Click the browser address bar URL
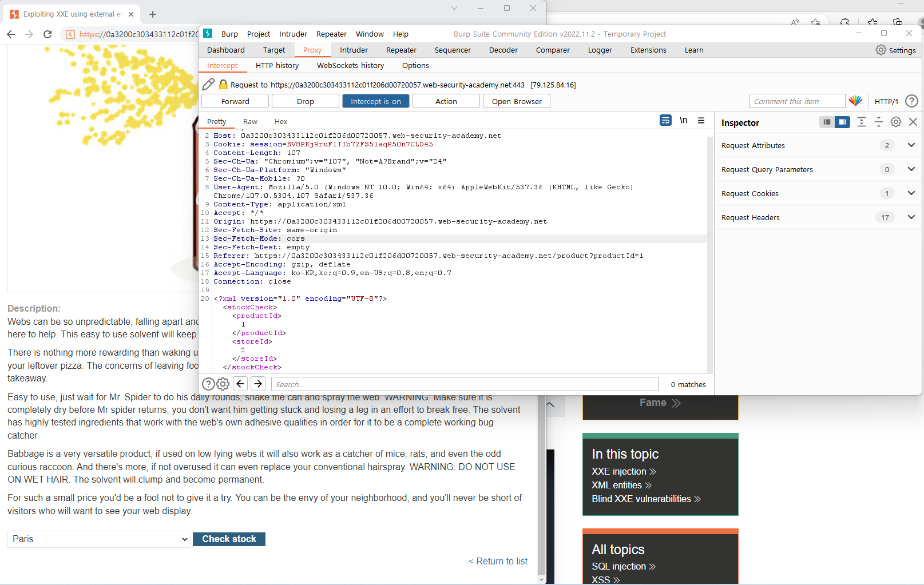Screen dimensions: 924x585 coord(138,34)
